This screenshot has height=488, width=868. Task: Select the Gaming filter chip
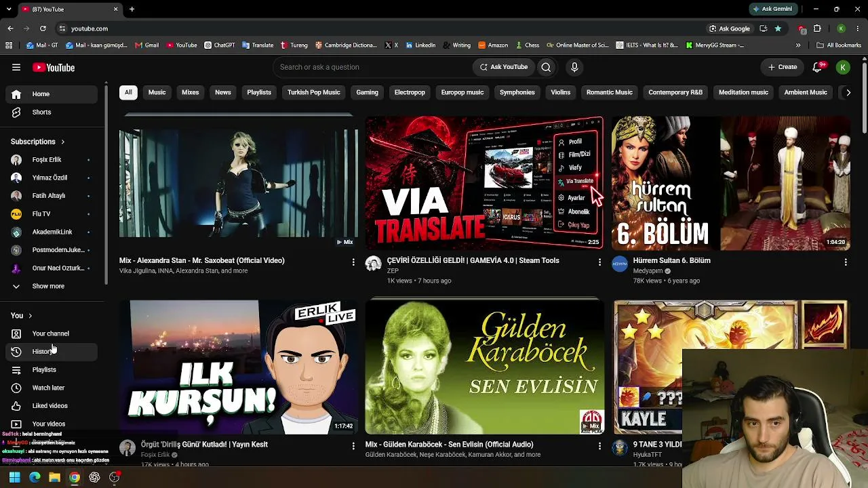click(368, 92)
